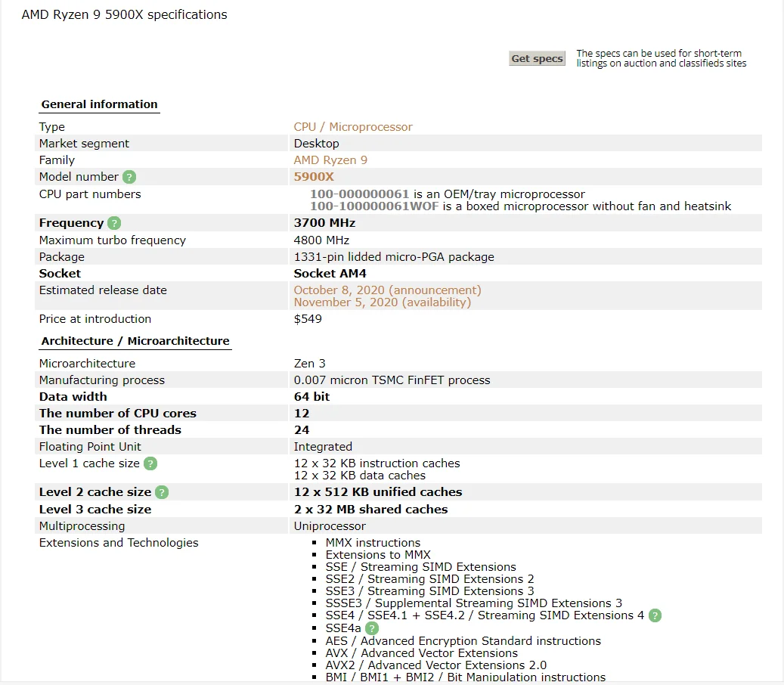Image resolution: width=784 pixels, height=685 pixels.
Task: Click the MMX instructions list item
Action: (373, 543)
